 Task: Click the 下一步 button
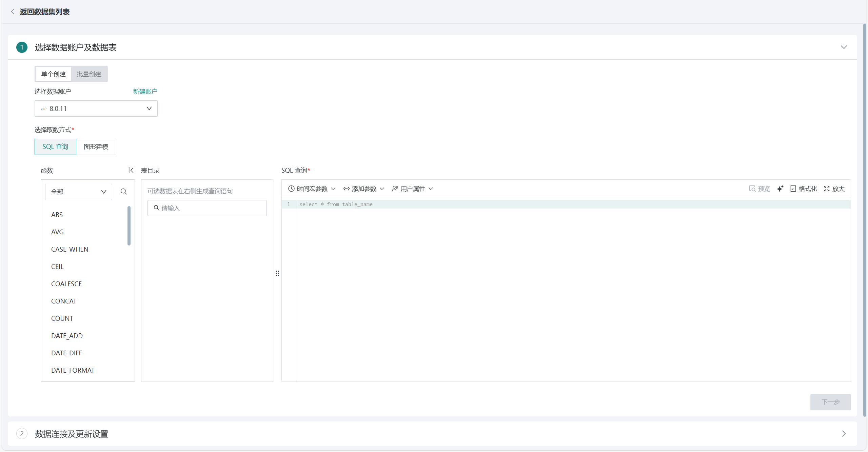[830, 402]
